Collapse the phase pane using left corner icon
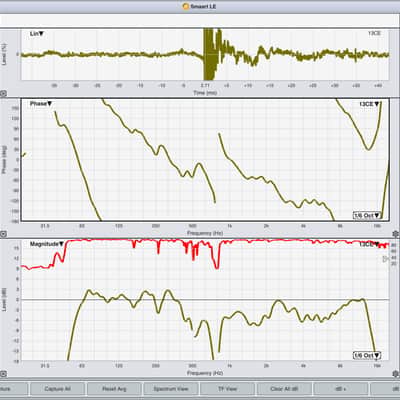This screenshot has height=400, width=400. [3, 234]
